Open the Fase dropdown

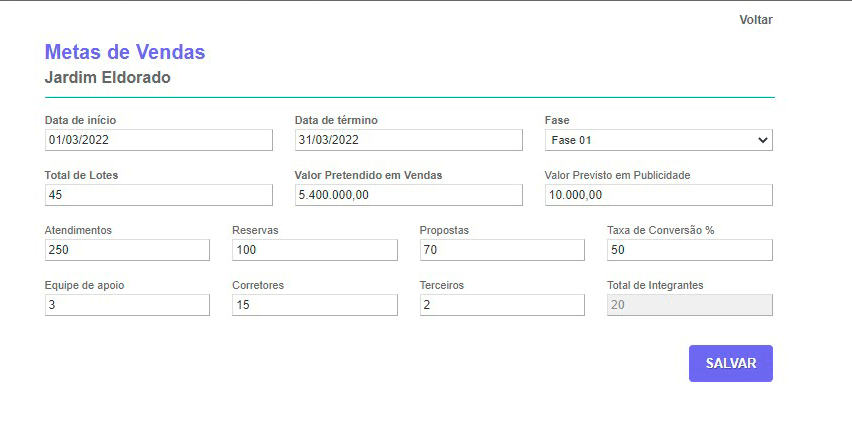658,140
